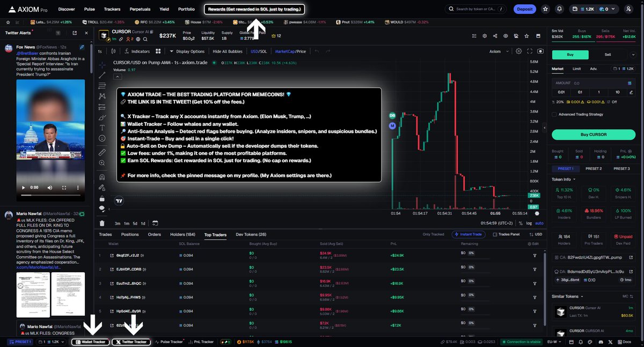Switch chart between USD and SOL
Image resolution: width=644 pixels, height=347 pixels.
coord(259,51)
